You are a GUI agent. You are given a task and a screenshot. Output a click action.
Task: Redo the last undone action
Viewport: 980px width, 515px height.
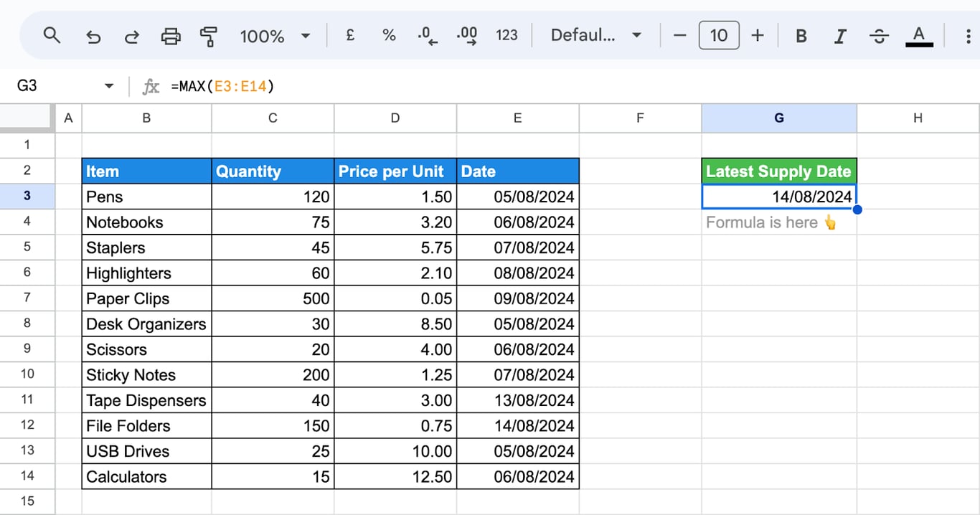coord(131,36)
